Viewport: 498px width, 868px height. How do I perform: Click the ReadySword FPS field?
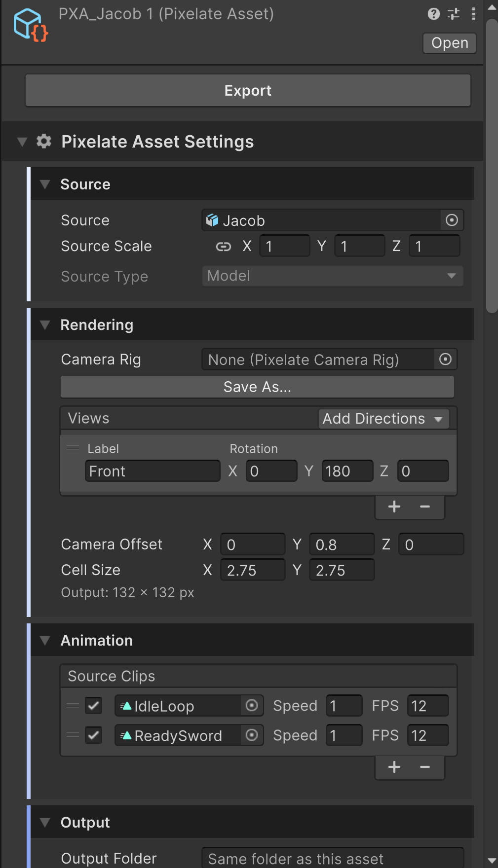point(428,735)
